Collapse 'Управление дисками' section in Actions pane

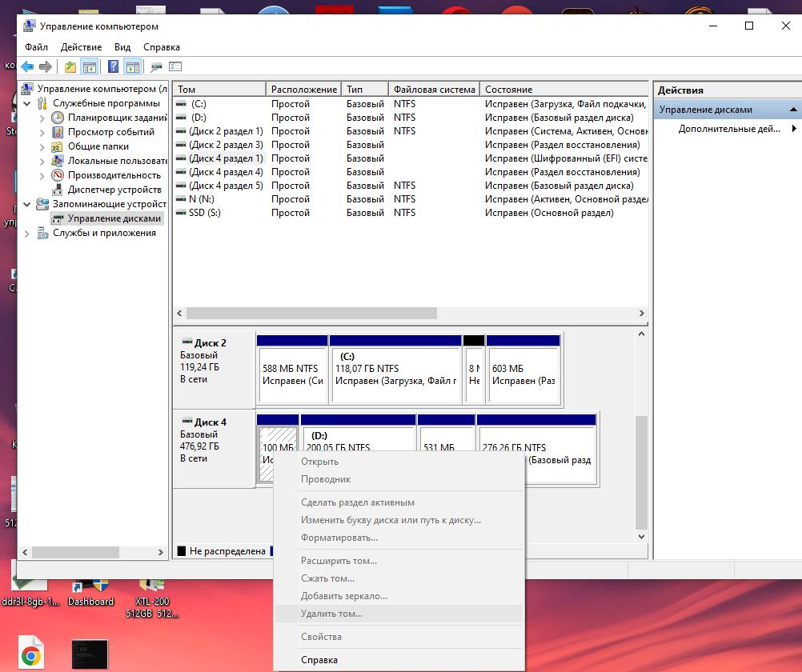pyautogui.click(x=792, y=110)
